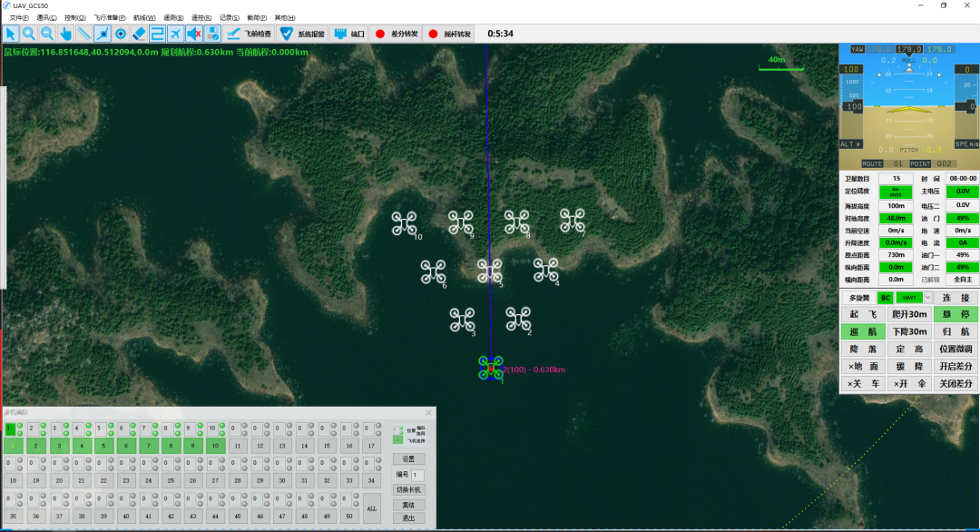Click the zoom out magnifier tool
This screenshot has height=532, width=980.
47,34
